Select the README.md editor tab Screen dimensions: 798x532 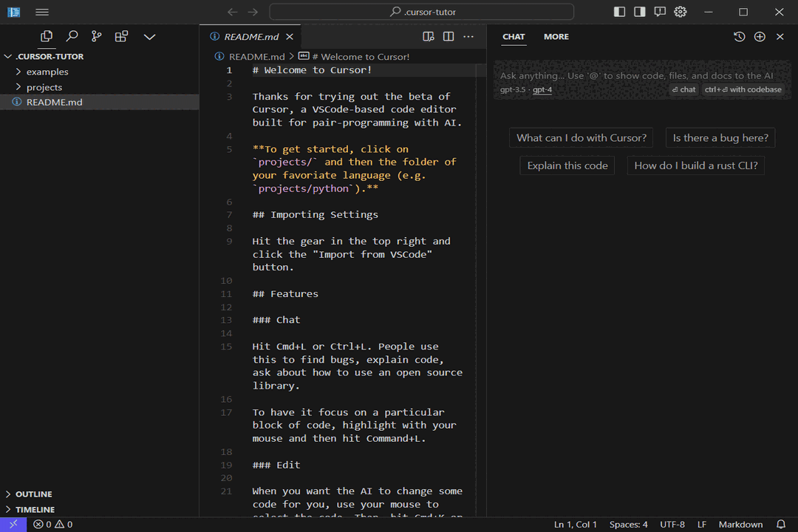point(251,37)
